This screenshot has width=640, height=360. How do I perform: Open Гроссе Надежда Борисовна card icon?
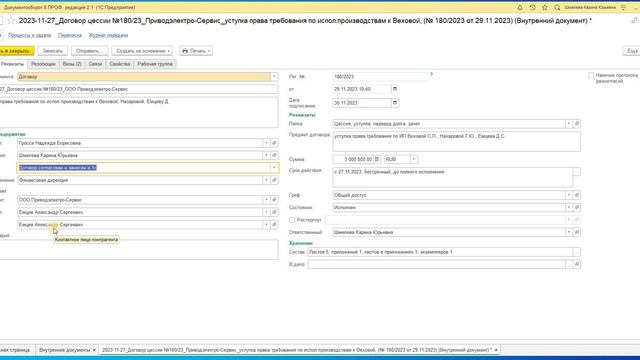pyautogui.click(x=274, y=143)
